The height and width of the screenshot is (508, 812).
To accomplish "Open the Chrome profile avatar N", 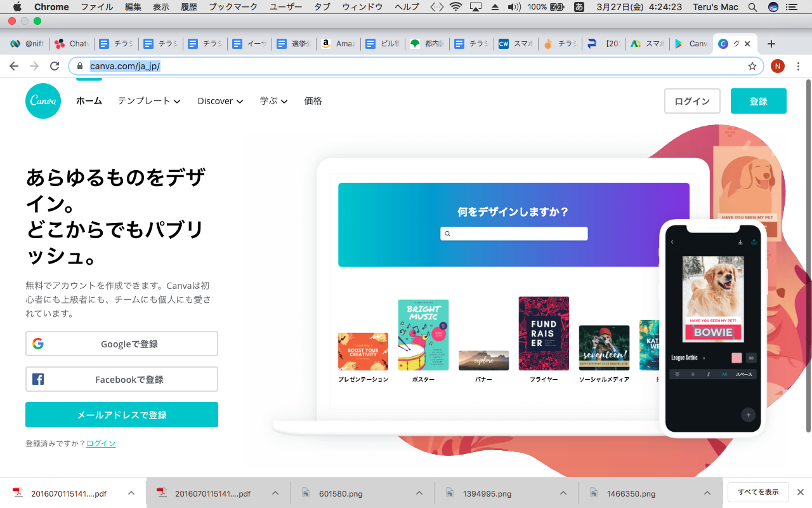I will coord(778,66).
